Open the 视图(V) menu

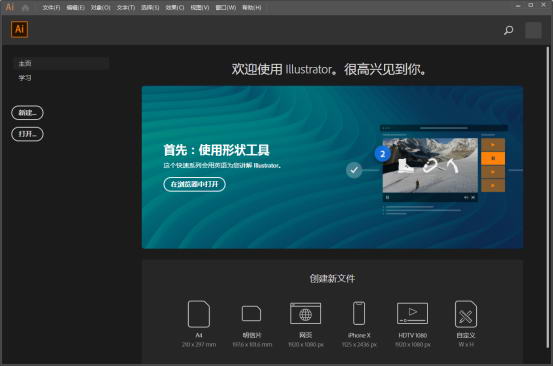[x=200, y=7]
